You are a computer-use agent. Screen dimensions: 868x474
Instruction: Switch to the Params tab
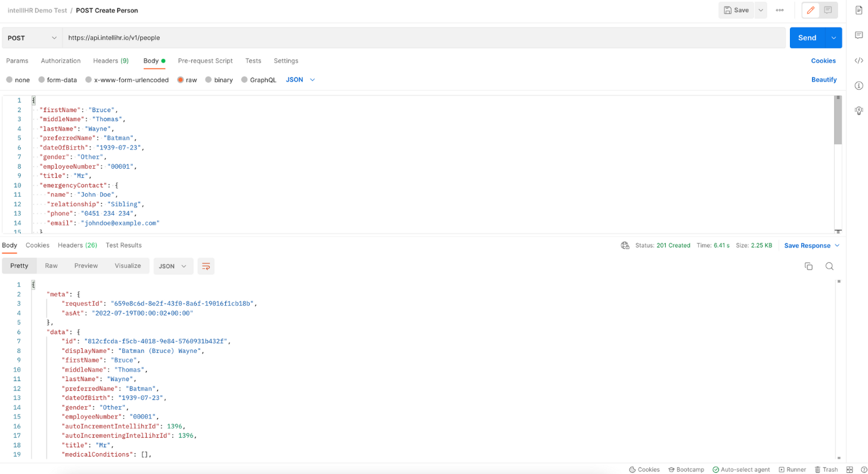pos(17,61)
